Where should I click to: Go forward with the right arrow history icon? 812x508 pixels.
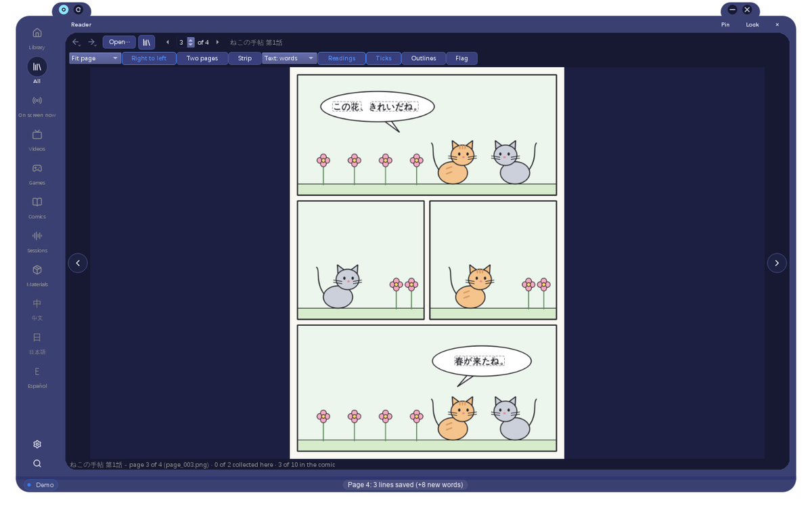(92, 42)
